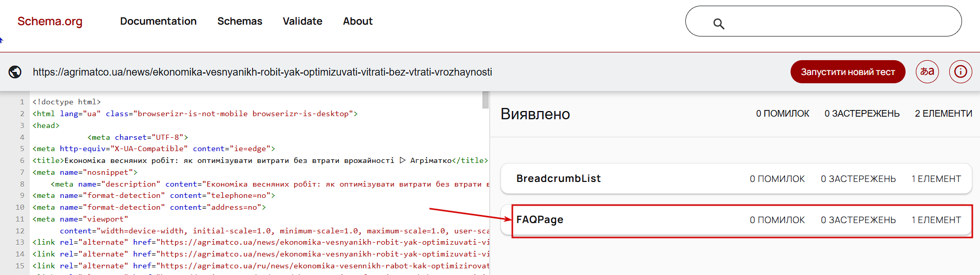Go to the Schemas menu item
Image resolution: width=980 pixels, height=275 pixels.
tap(240, 21)
